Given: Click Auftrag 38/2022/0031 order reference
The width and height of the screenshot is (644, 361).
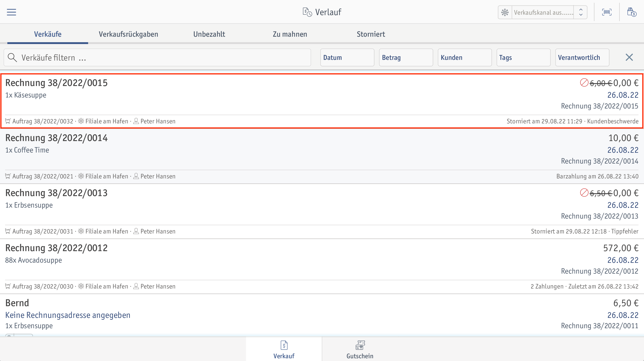Looking at the screenshot, I should (43, 231).
